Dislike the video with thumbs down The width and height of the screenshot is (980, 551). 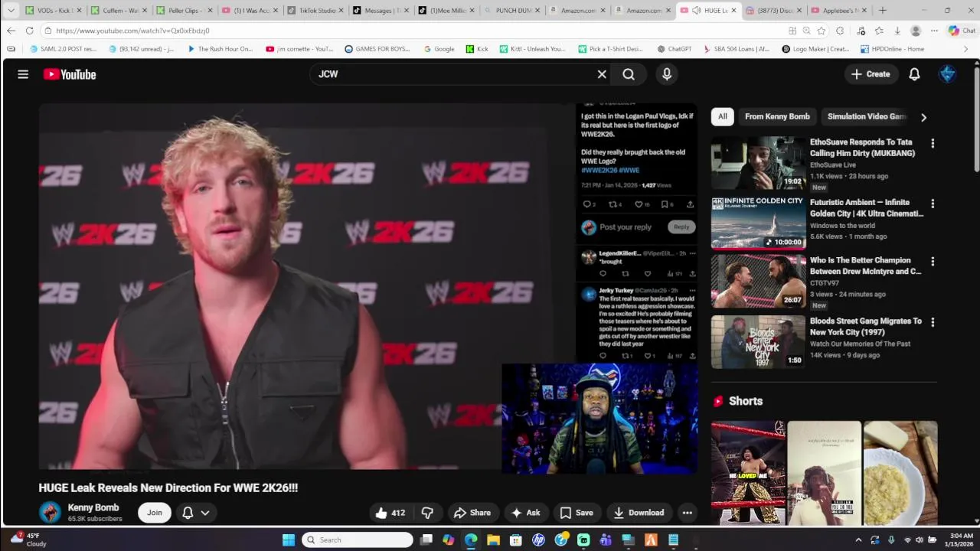pos(427,513)
